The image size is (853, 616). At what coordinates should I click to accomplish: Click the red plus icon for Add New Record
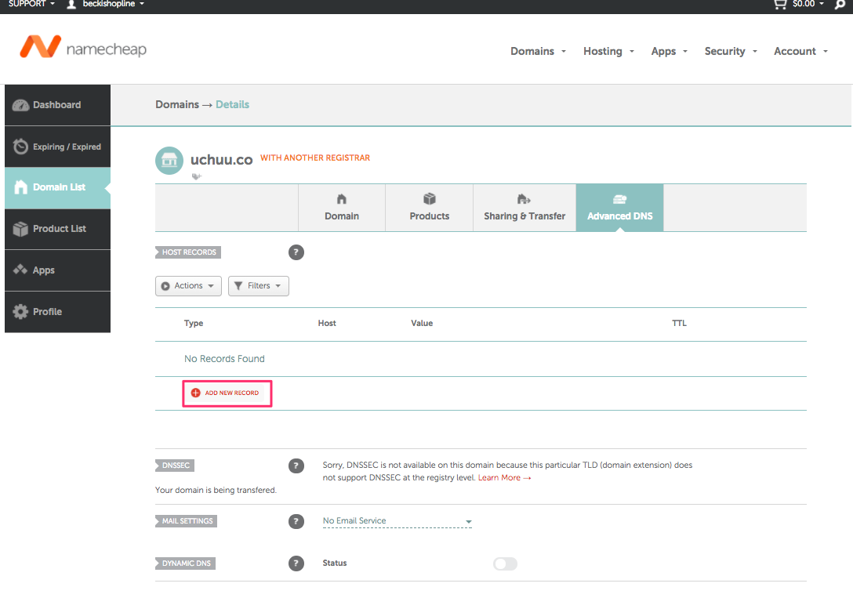[x=196, y=393]
